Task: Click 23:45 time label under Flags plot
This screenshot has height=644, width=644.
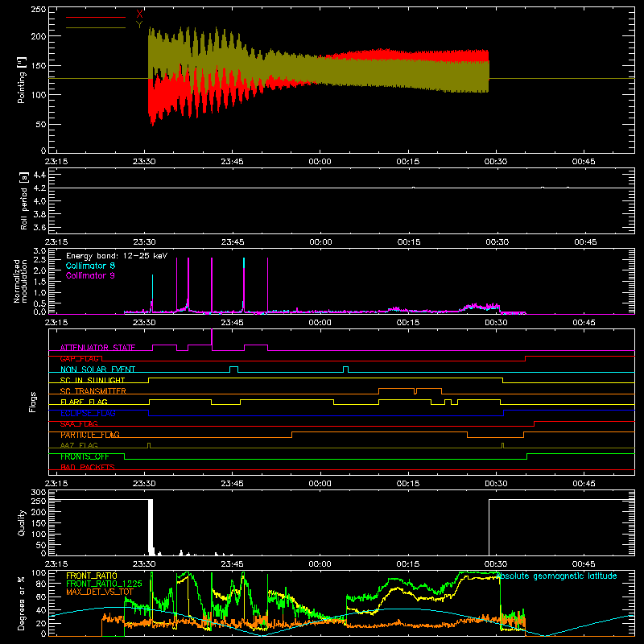Action: (x=232, y=484)
